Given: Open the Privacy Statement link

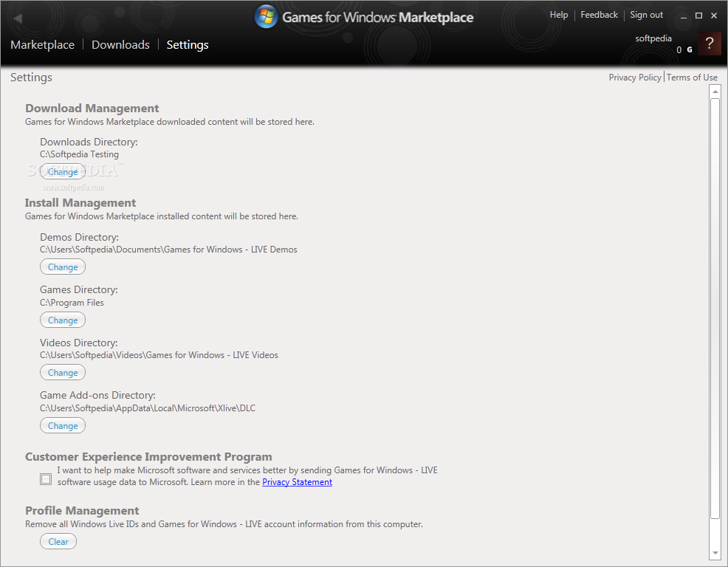Looking at the screenshot, I should pos(297,482).
